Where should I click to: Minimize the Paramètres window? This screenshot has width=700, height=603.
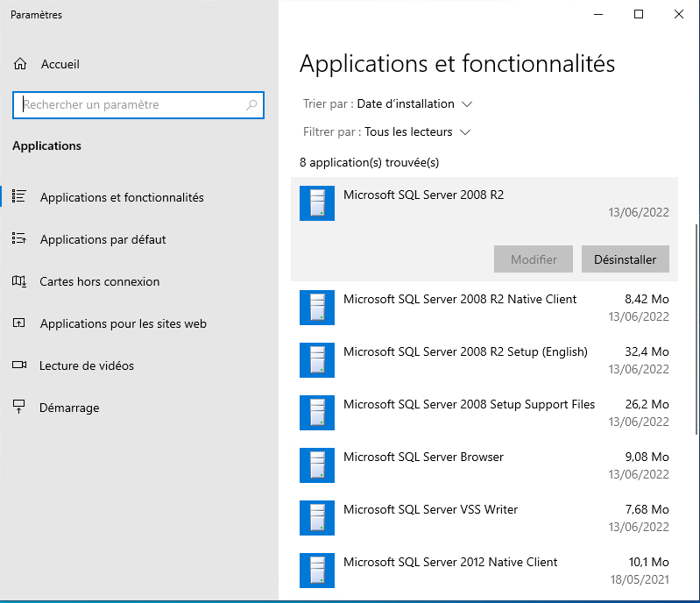598,14
